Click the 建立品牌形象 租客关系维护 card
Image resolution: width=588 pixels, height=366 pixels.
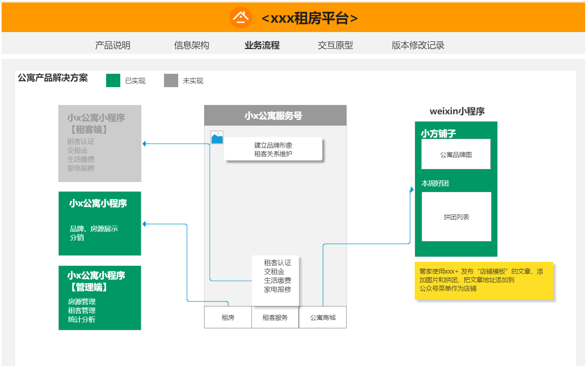273,149
